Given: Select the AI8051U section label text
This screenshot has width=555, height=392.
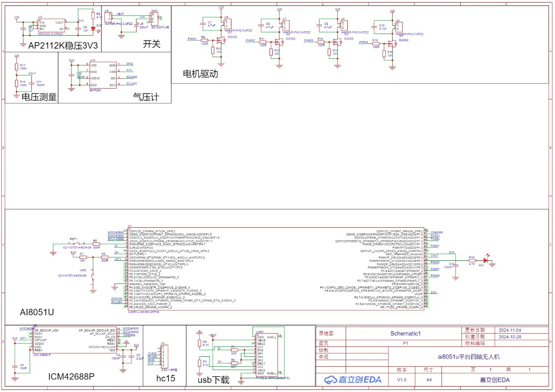Looking at the screenshot, I should tap(37, 312).
